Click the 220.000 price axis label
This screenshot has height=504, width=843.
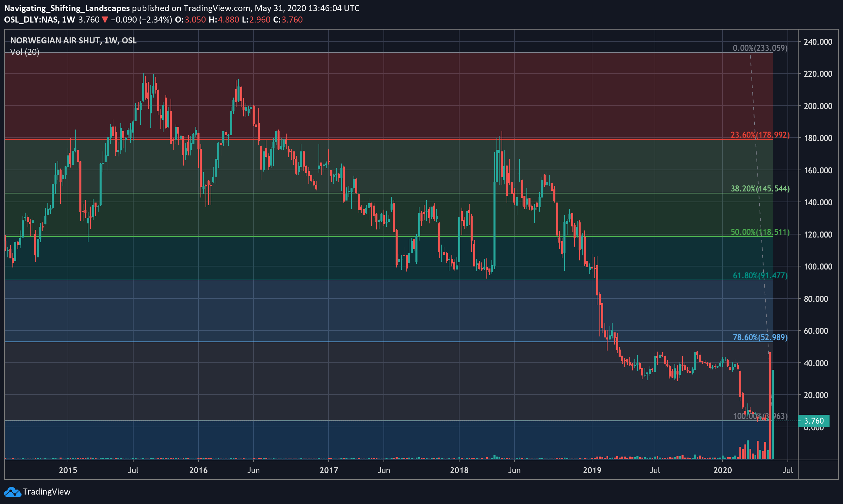[818, 74]
